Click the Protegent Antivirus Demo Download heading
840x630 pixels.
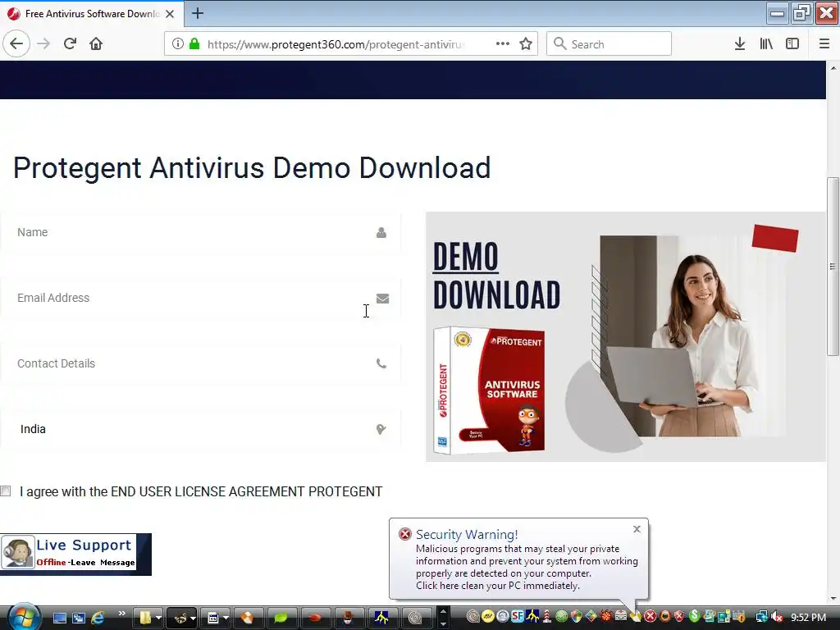click(x=252, y=167)
